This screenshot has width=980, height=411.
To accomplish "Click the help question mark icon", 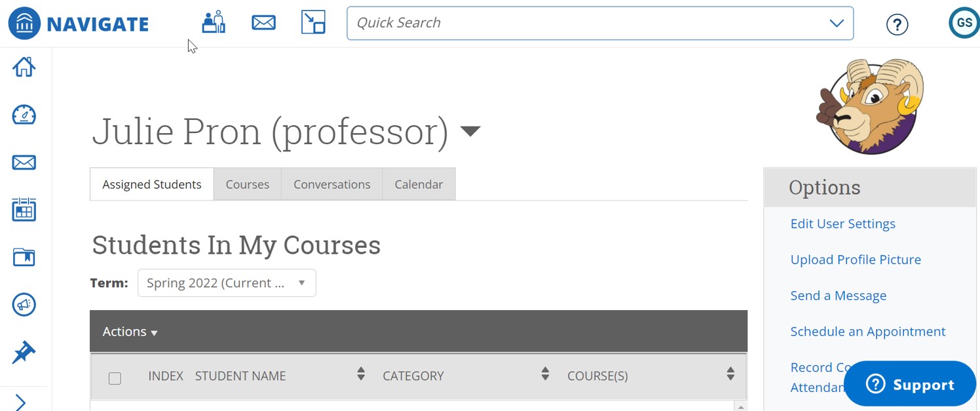I will [897, 24].
